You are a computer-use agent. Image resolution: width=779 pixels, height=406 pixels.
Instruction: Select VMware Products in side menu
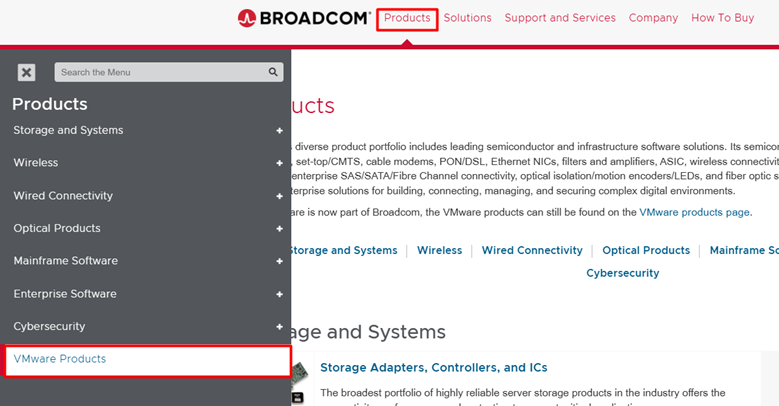pos(60,359)
